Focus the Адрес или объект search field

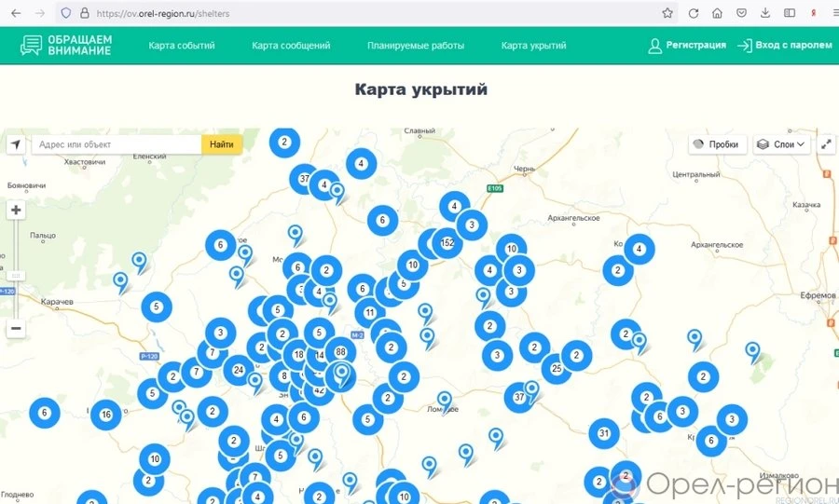[x=117, y=144]
